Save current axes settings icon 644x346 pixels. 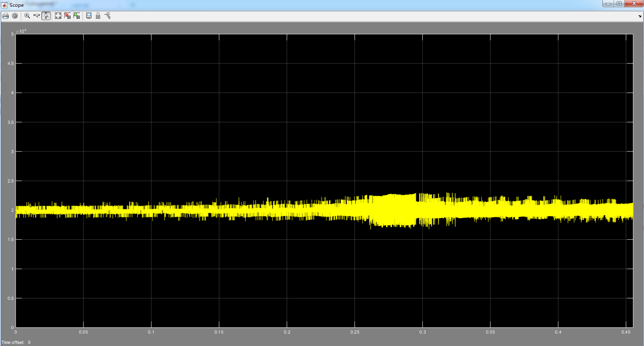[67, 16]
